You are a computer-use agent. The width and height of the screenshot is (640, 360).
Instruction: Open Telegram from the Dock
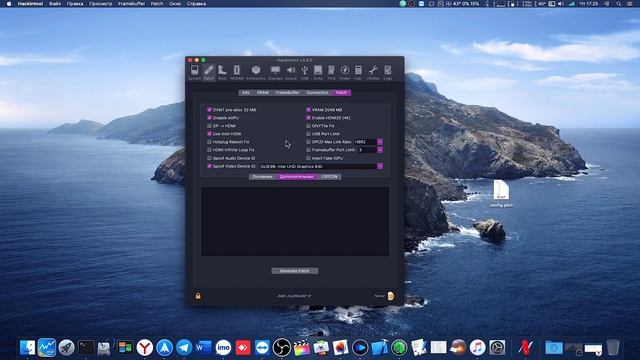pos(184,348)
